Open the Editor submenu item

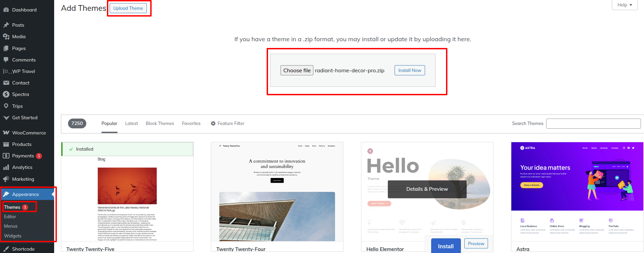click(x=10, y=217)
